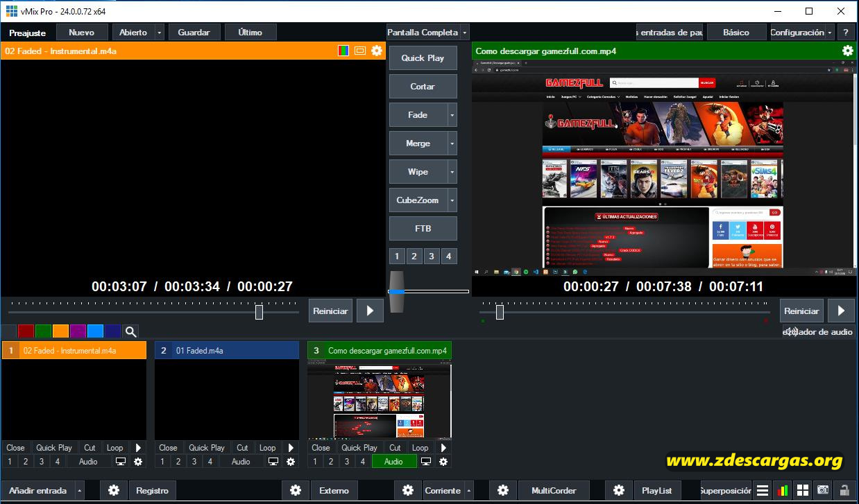Image resolution: width=859 pixels, height=504 pixels.
Task: Click the T-bar transition fader handle
Action: (396, 292)
